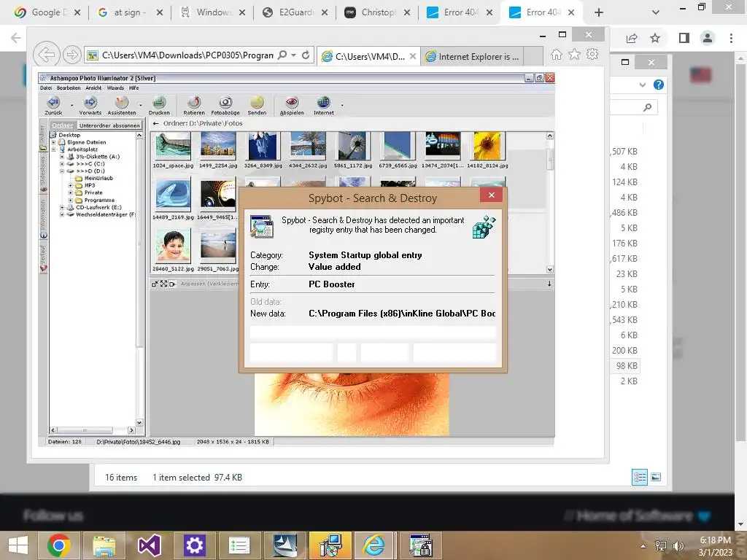Switch to Internet Explorer is... tab
Screen dimensions: 747x560
(x=472, y=57)
